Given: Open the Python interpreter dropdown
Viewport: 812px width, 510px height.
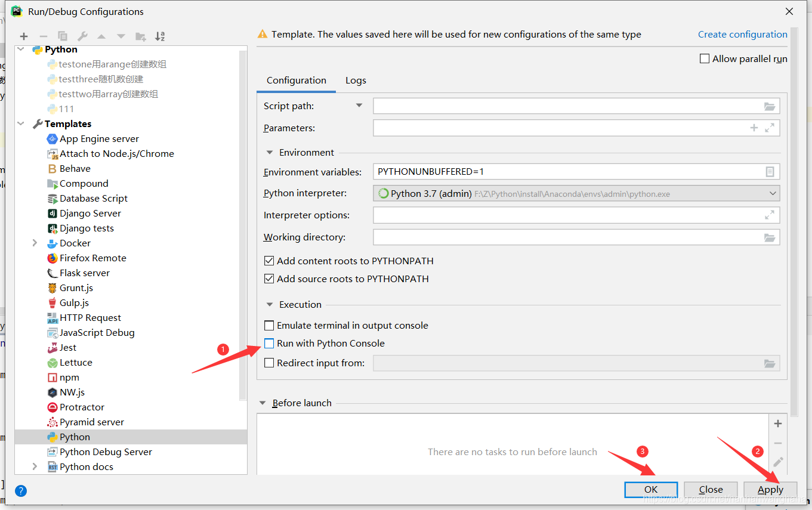Looking at the screenshot, I should (773, 193).
